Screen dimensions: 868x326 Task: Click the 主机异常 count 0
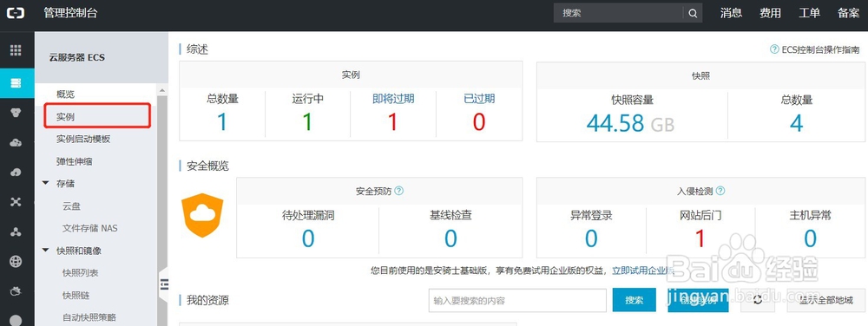(x=810, y=238)
